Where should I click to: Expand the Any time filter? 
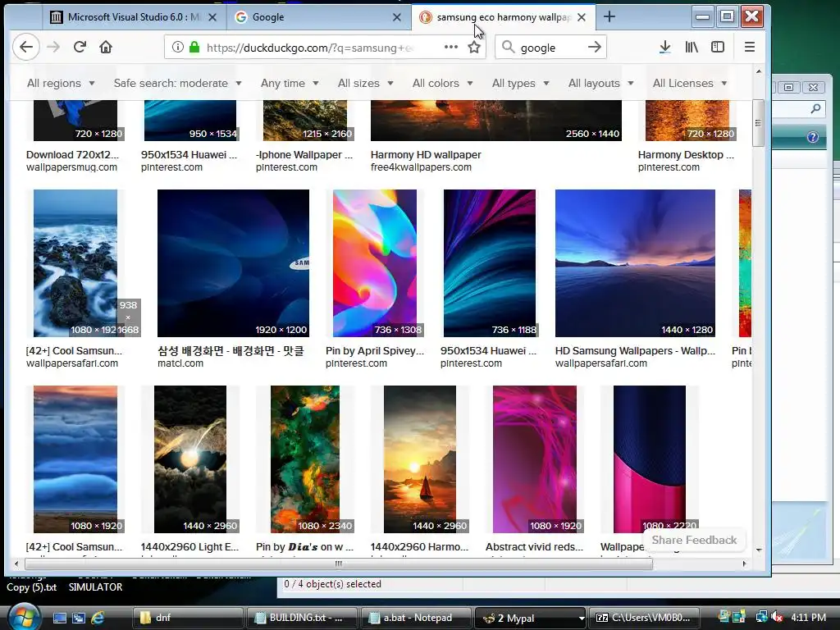[x=290, y=83]
